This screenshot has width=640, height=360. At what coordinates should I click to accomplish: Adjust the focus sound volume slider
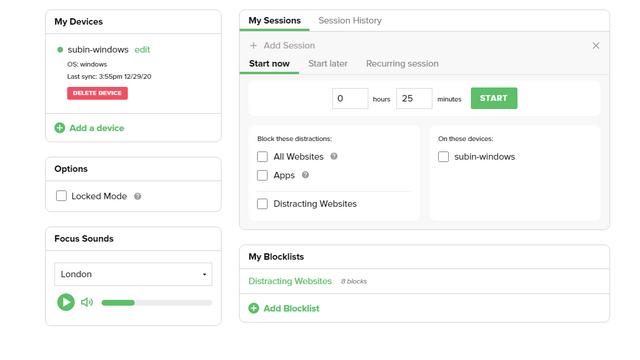tap(157, 303)
